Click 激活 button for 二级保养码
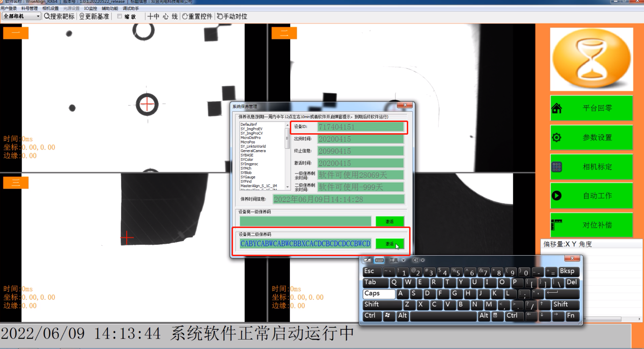This screenshot has height=349, width=644. tap(389, 244)
